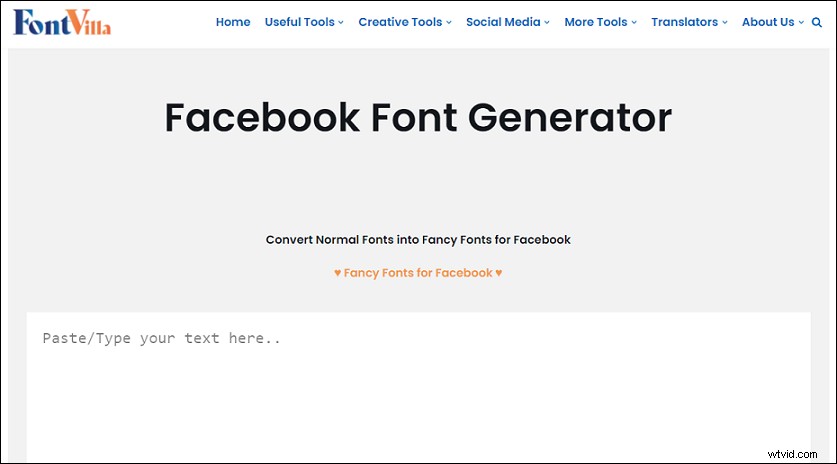Click the Paste/Type your text here box
The image size is (837, 464).
click(418, 387)
